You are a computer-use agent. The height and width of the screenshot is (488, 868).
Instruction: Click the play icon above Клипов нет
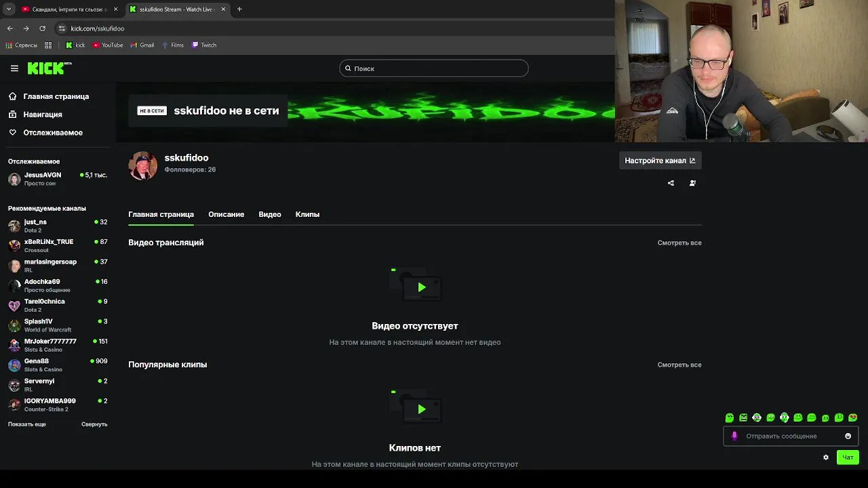[421, 409]
